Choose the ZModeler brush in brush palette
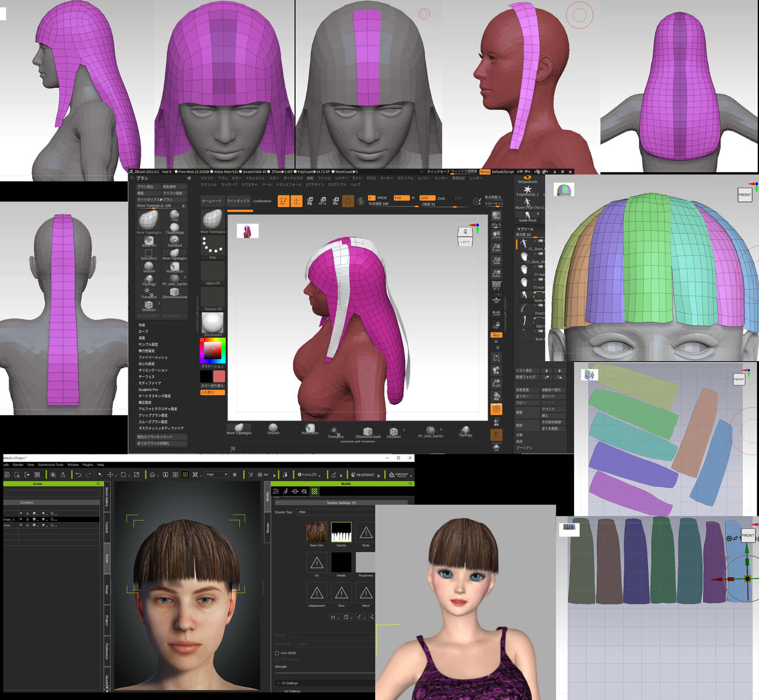 coord(149,306)
